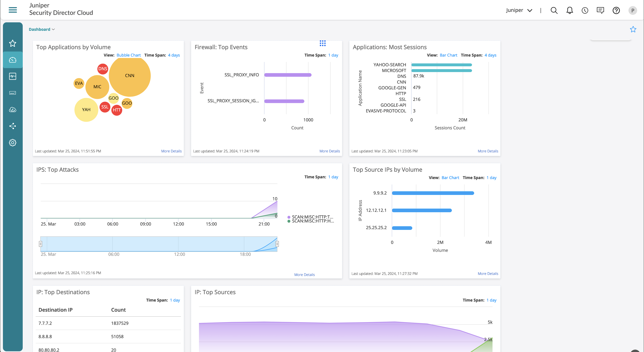Click the search magnifier icon
The image size is (644, 352).
point(554,10)
